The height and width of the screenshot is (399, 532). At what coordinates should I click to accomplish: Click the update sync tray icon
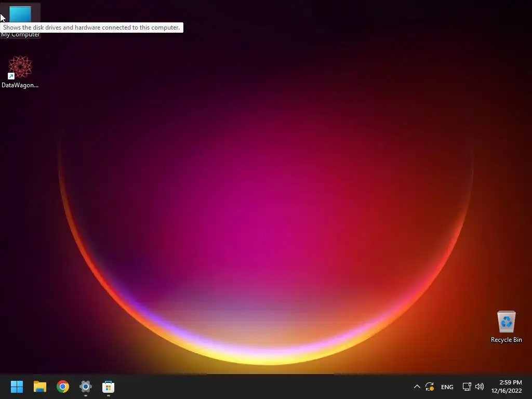click(430, 387)
